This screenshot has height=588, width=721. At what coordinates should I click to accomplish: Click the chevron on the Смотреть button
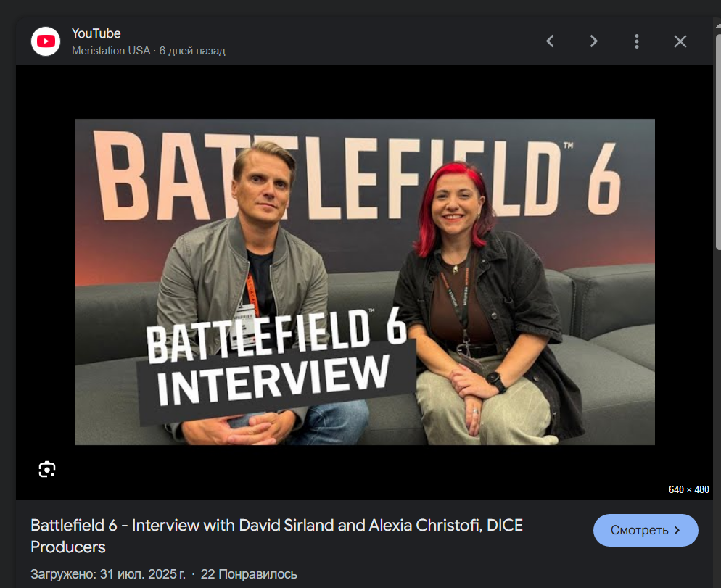click(677, 530)
